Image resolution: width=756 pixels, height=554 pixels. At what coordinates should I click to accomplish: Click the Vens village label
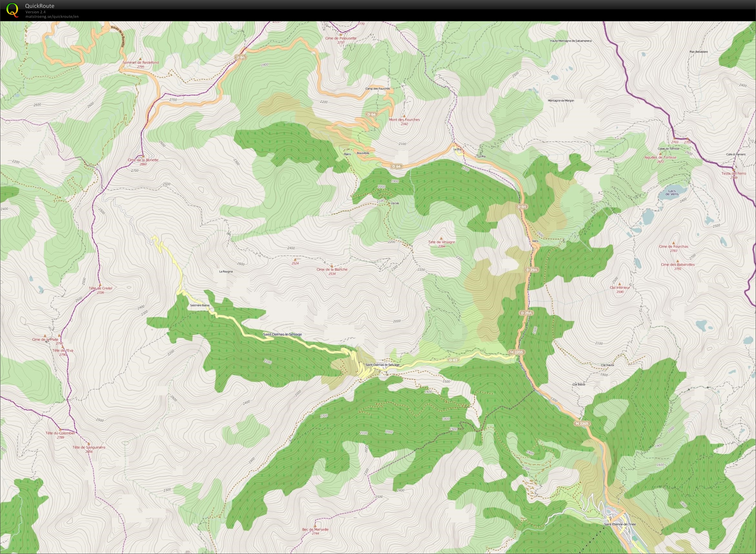[535, 241]
